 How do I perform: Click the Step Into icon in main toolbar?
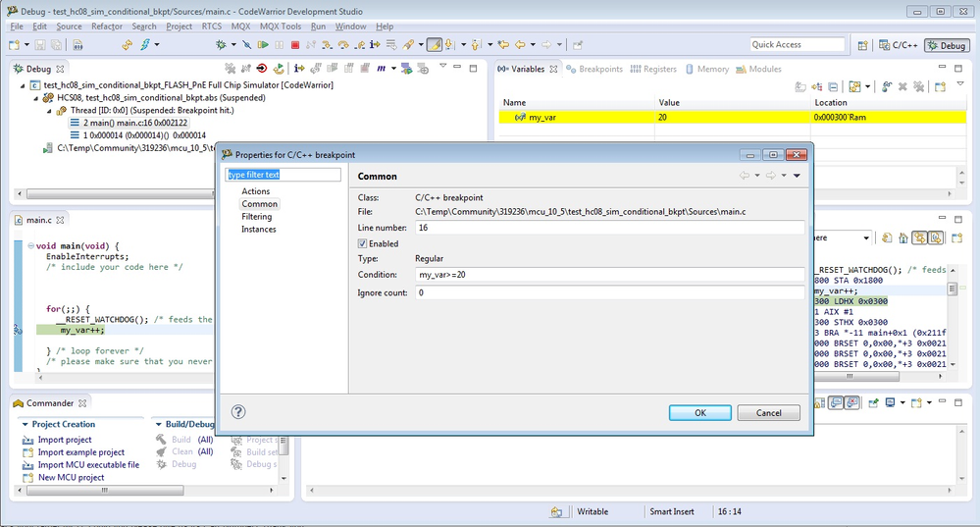[x=327, y=45]
